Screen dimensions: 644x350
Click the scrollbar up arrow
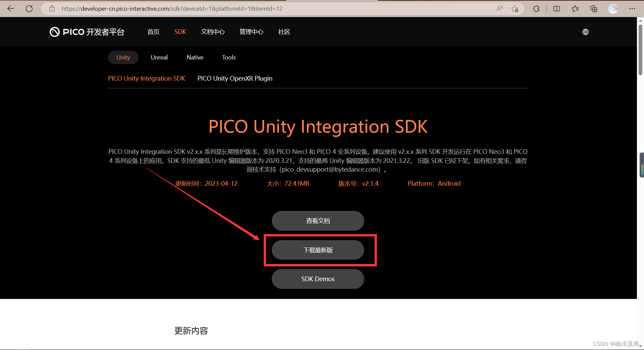[x=640, y=20]
